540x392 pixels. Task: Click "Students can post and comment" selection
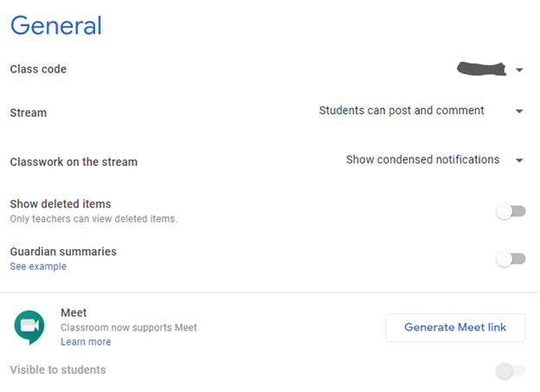pyautogui.click(x=402, y=111)
